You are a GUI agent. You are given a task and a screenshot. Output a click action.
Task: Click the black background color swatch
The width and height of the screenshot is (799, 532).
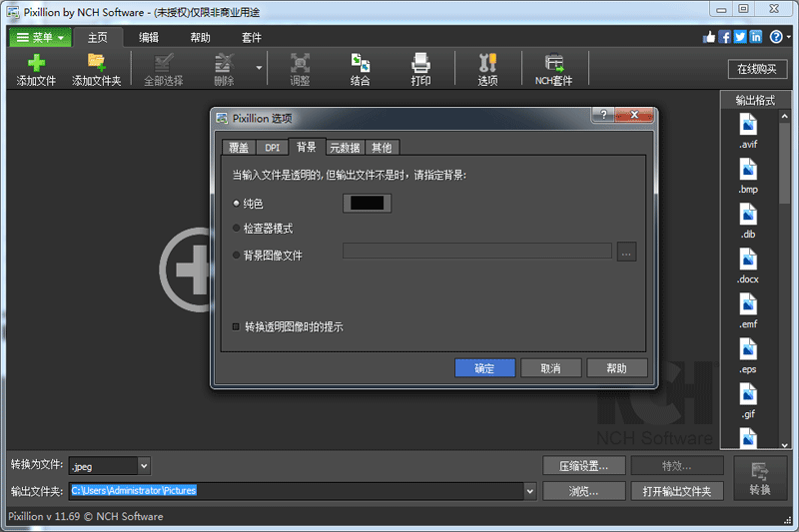[x=367, y=204]
